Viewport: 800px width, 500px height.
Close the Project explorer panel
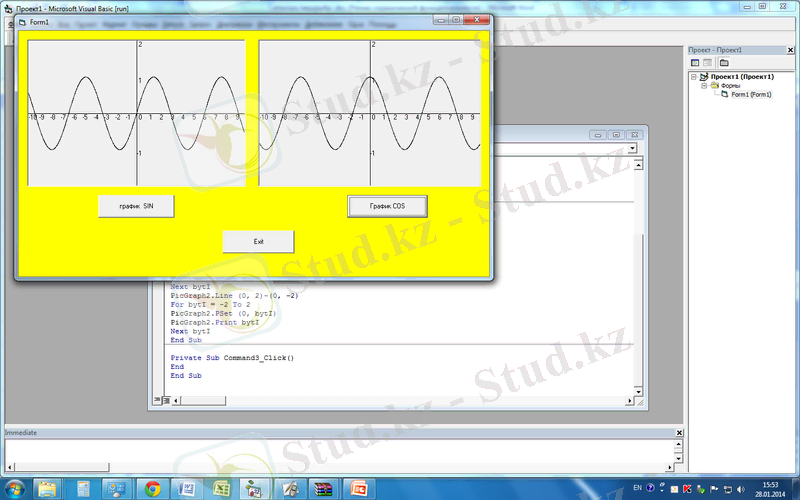(x=792, y=49)
